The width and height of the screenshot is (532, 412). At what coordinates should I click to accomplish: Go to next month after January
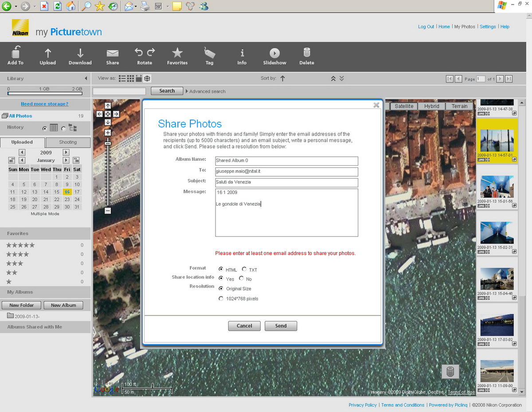(66, 160)
